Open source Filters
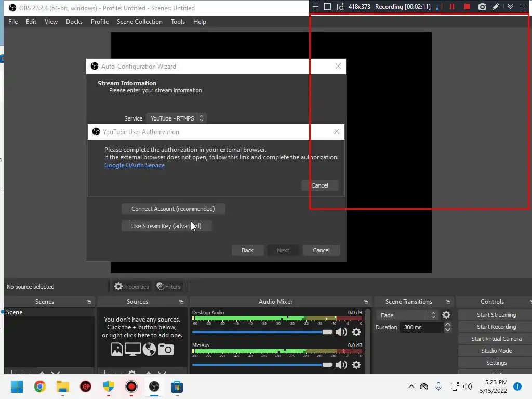This screenshot has height=399, width=532. pos(169,287)
